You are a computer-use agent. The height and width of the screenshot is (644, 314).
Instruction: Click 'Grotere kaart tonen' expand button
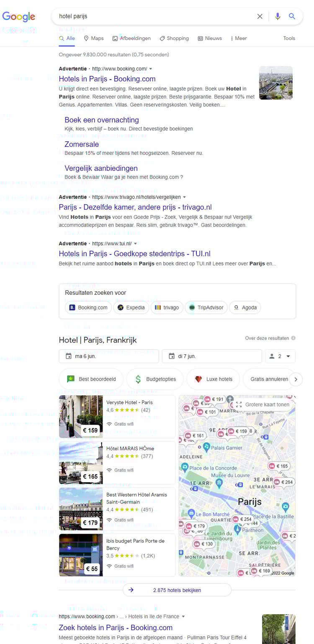263,405
